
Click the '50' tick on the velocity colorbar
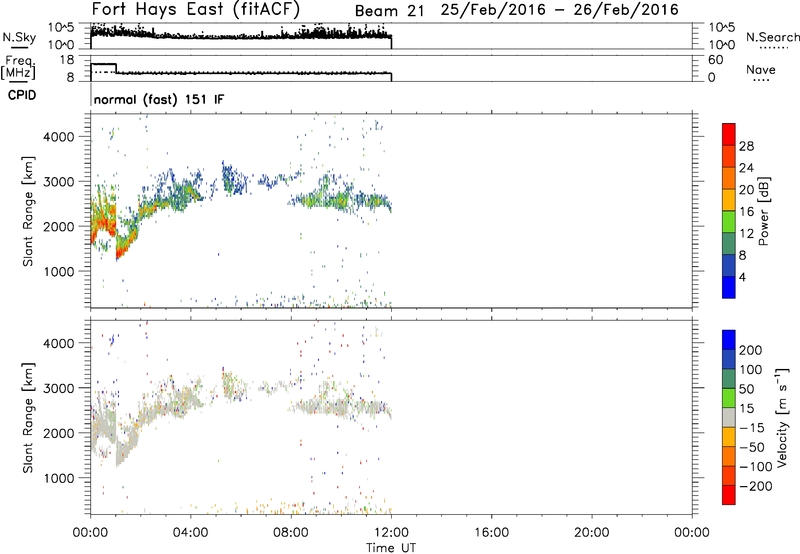tap(747, 389)
